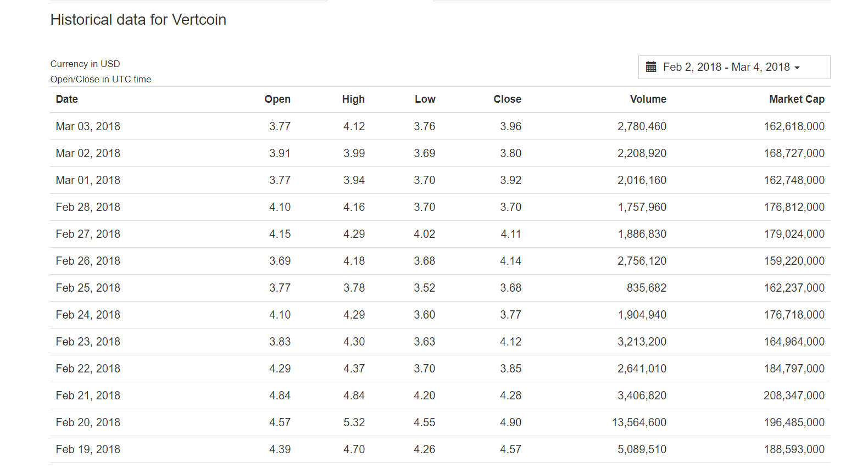Click volume 2,208,920 for Mar 02
The width and height of the screenshot is (868, 468).
(642, 153)
